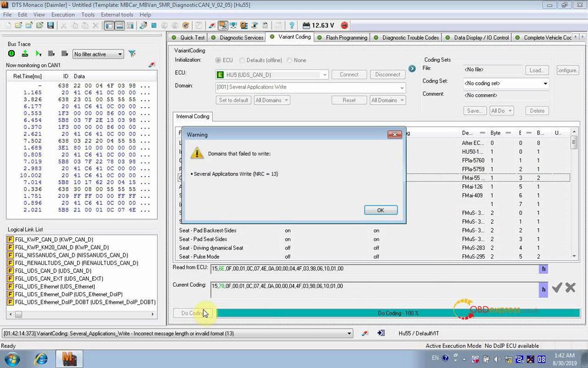
Task: Click the second layout toggle toolbar icon
Action: tap(119, 25)
